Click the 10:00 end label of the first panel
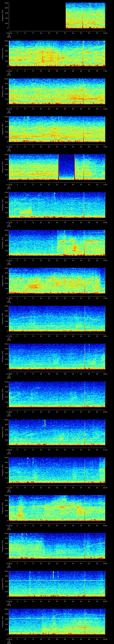 (105, 33)
